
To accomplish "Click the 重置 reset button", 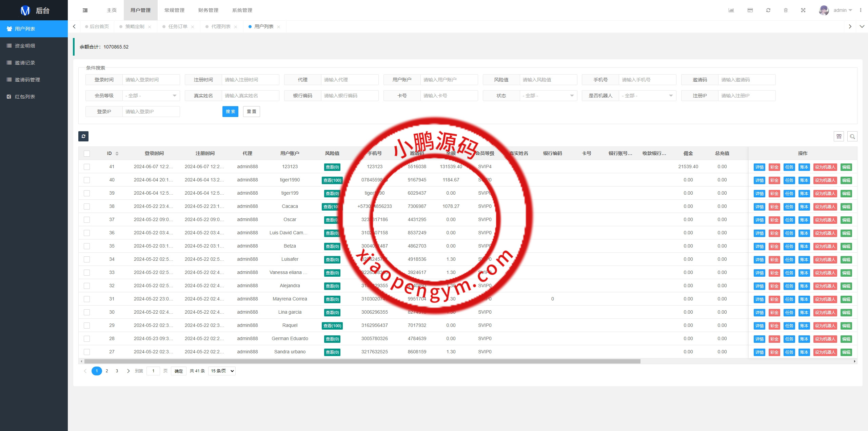I will click(x=251, y=112).
